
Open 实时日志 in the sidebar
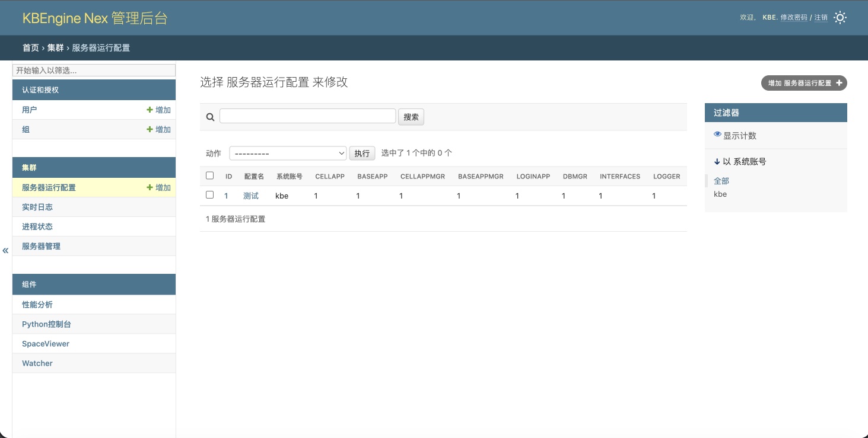37,207
